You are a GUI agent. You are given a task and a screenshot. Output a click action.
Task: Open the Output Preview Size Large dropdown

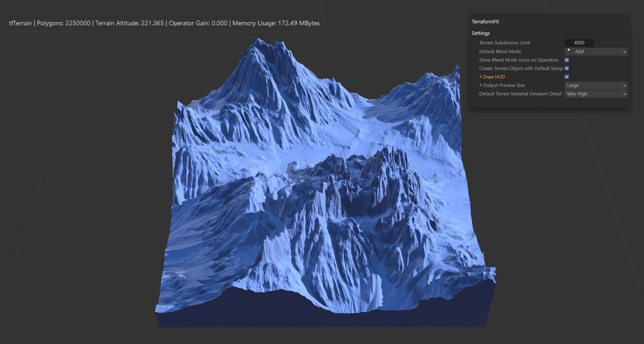point(596,85)
